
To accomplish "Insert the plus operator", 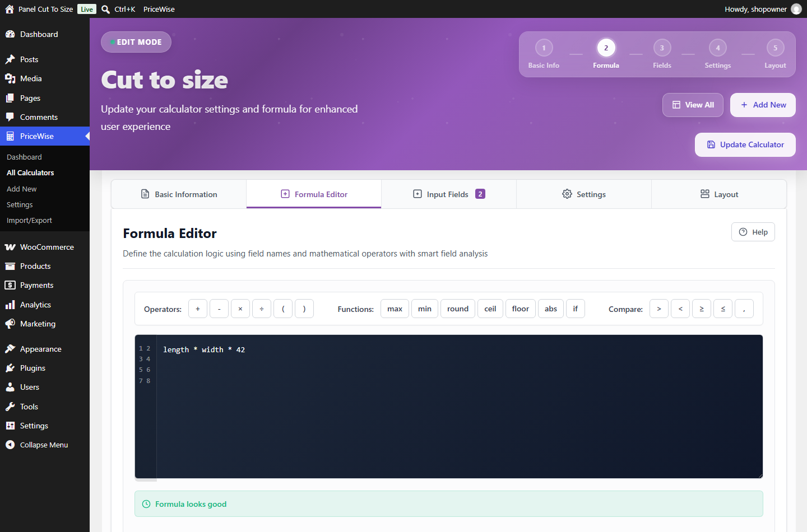I will click(x=198, y=309).
